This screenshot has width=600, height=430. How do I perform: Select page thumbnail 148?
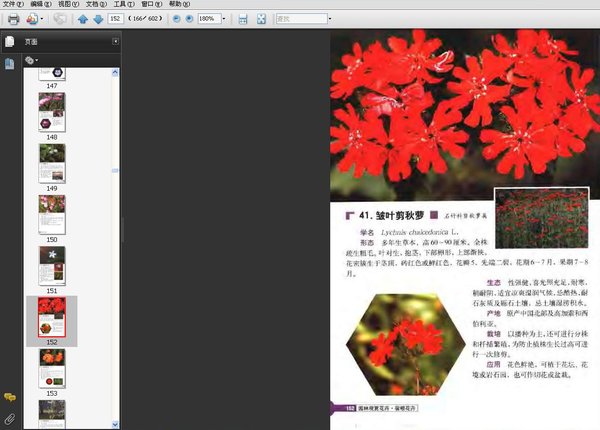(52, 112)
